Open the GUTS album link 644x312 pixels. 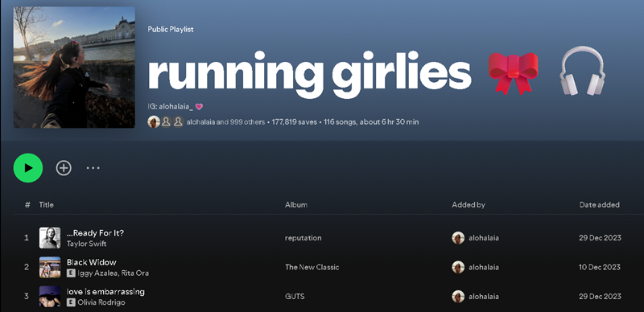tap(295, 296)
